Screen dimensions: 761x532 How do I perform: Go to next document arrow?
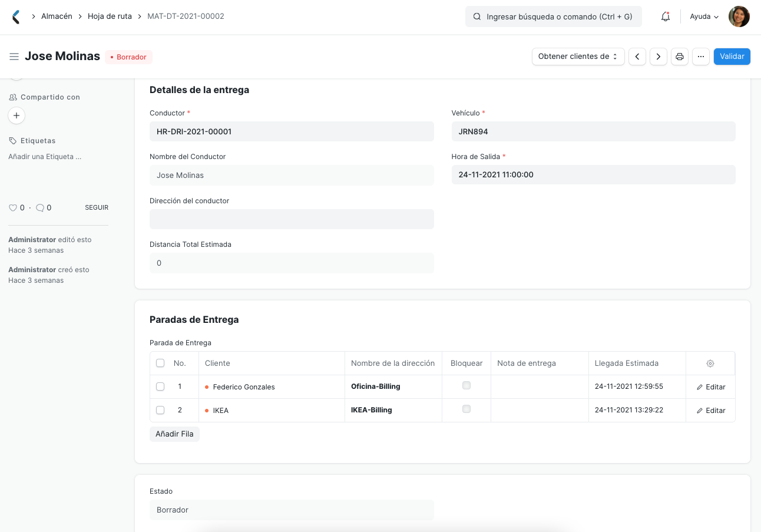[658, 57]
